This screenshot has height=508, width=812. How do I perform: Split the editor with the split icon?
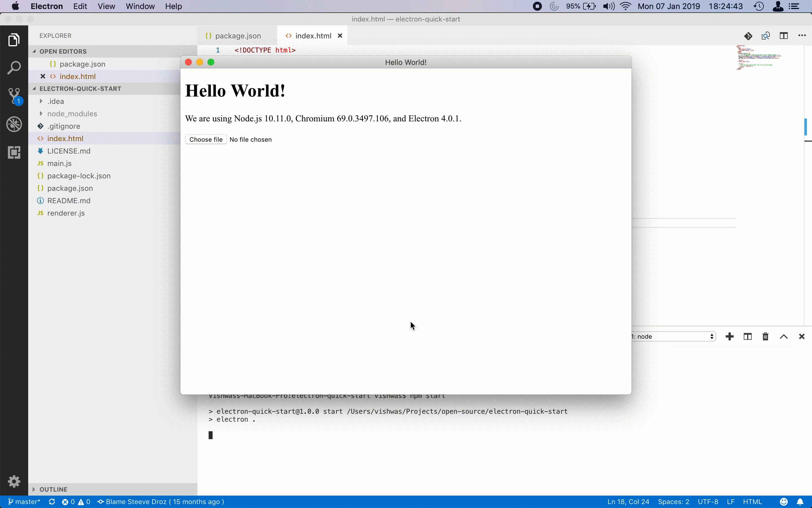[x=784, y=36]
